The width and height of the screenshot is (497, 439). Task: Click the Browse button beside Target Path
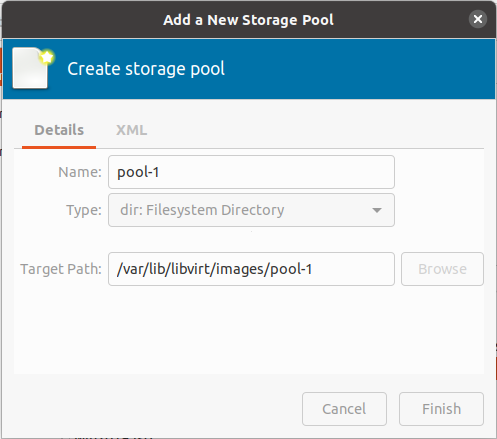click(442, 269)
